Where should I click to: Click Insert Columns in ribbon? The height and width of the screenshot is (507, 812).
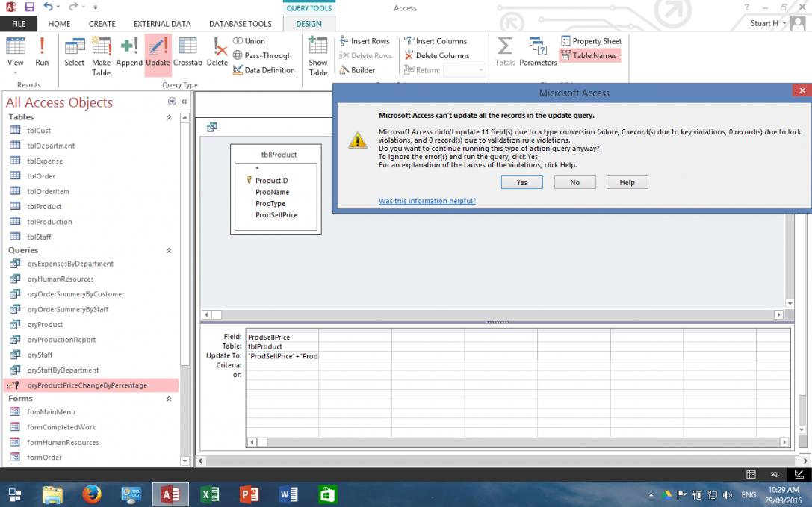[x=436, y=41]
